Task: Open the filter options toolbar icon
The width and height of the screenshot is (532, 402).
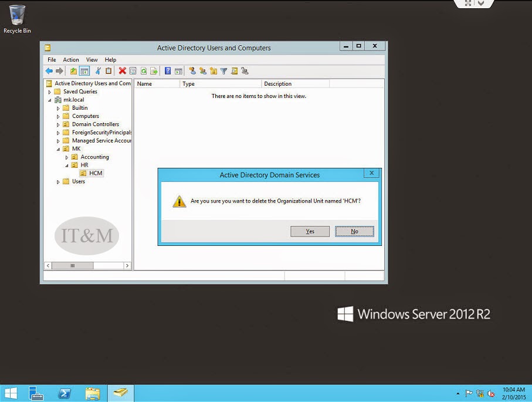Action: 223,70
